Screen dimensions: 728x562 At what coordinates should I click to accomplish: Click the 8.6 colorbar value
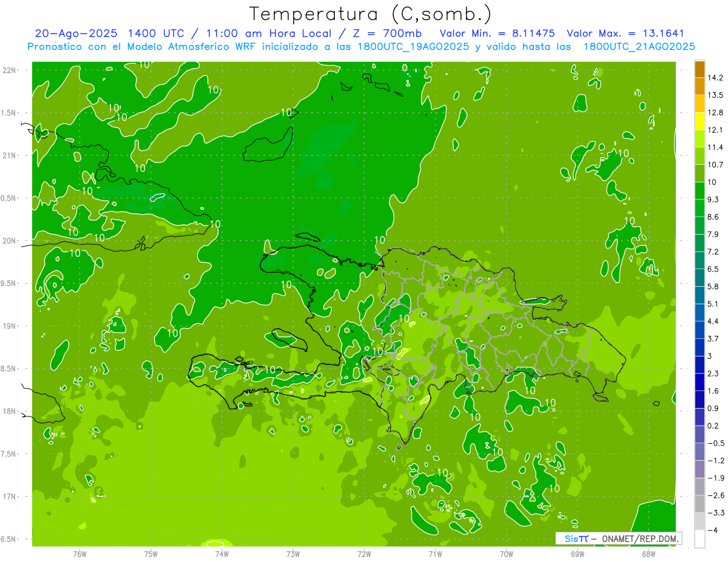click(x=713, y=217)
